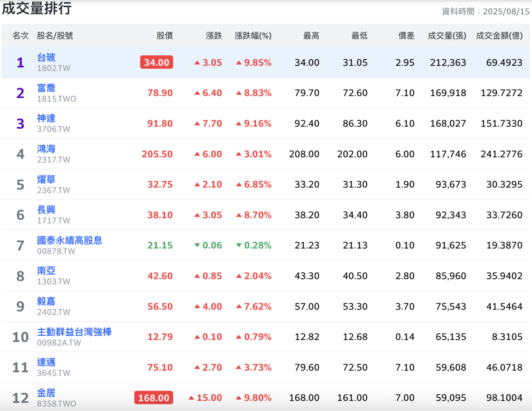Click the 202.00 low price
The width and height of the screenshot is (532, 411).
(x=352, y=154)
